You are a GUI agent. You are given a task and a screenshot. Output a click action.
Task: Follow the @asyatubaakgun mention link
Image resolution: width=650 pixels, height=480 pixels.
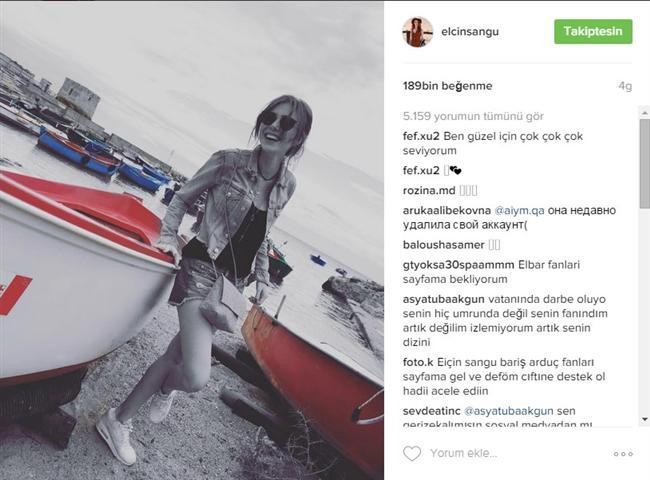point(509,411)
